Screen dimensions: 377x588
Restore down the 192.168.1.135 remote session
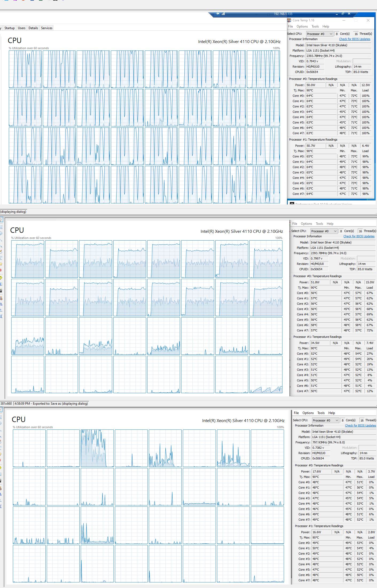point(343,14)
